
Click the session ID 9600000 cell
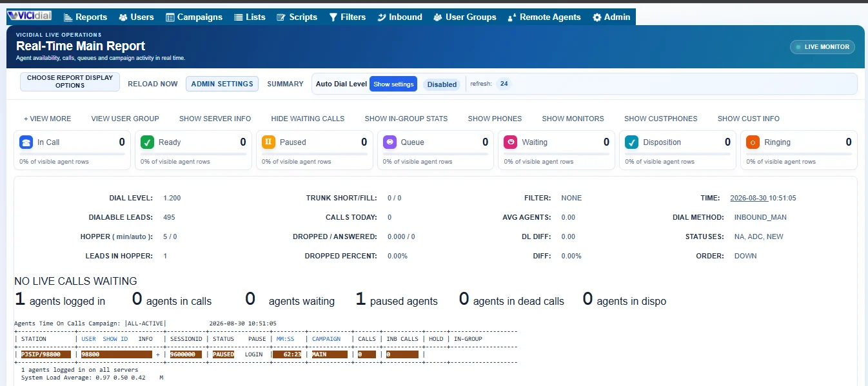186,354
